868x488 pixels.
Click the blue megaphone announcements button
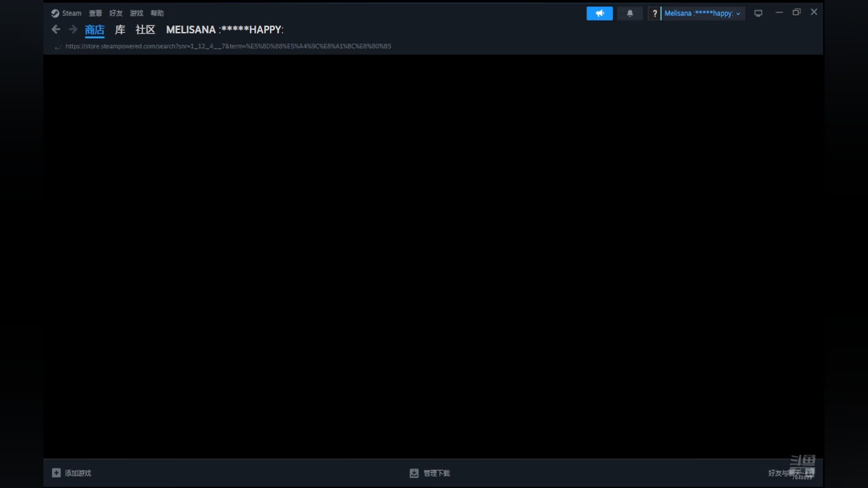599,14
